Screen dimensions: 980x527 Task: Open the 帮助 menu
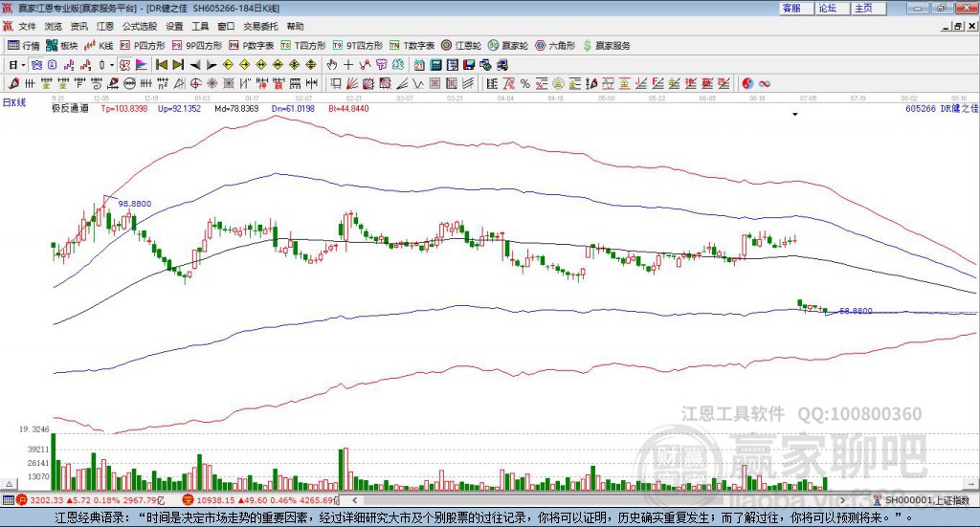pyautogui.click(x=295, y=26)
